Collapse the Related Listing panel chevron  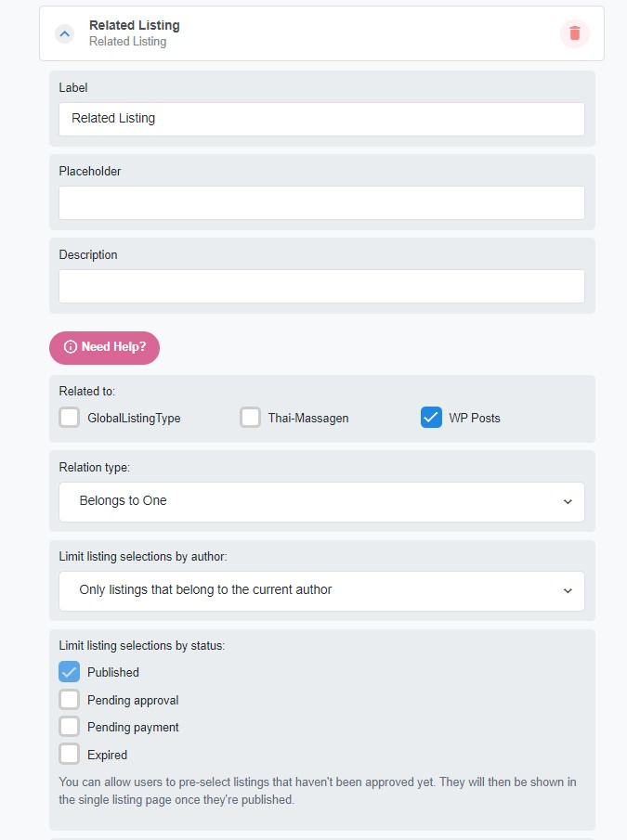coord(65,33)
